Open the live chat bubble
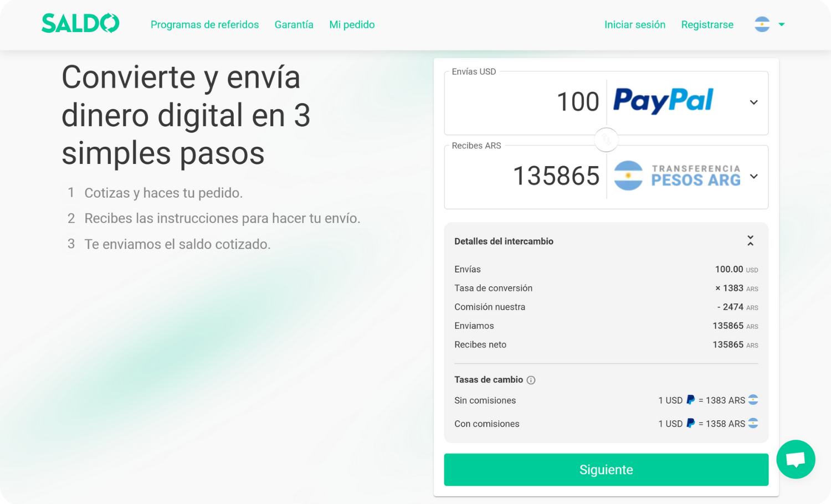This screenshot has height=504, width=831. pyautogui.click(x=796, y=459)
